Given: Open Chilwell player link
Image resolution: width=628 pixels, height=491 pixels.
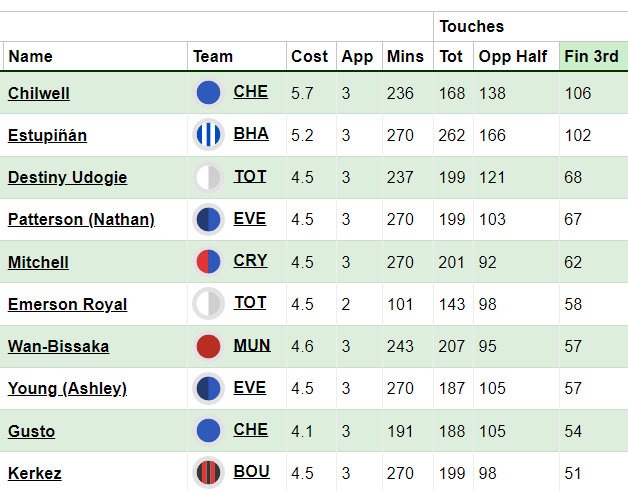Looking at the screenshot, I should (39, 93).
